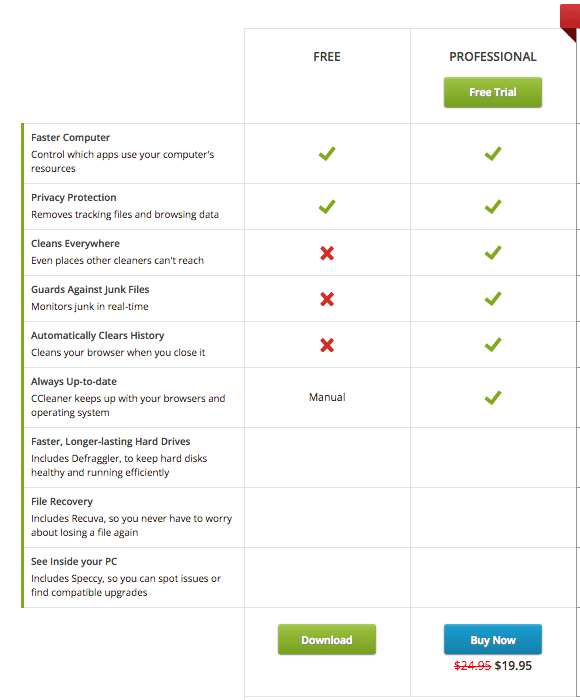The image size is (580, 700).
Task: Click Professional checkmark for Always Up-to-date
Action: coord(493,397)
